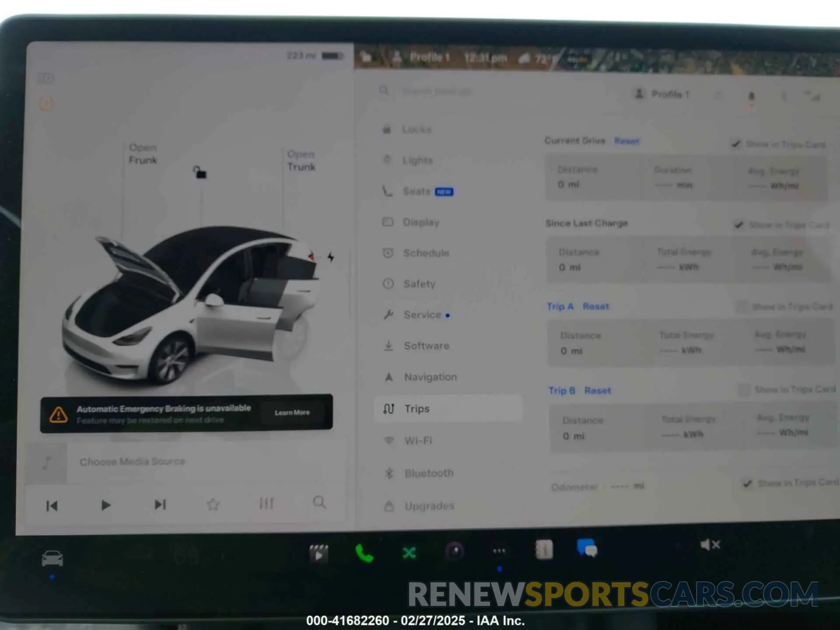Open the media equalizer icon
This screenshot has height=630, width=840.
(266, 503)
